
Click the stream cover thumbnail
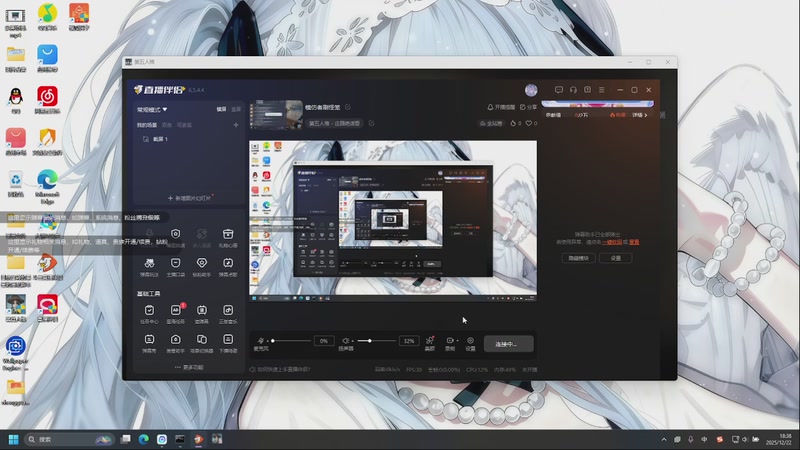276,115
